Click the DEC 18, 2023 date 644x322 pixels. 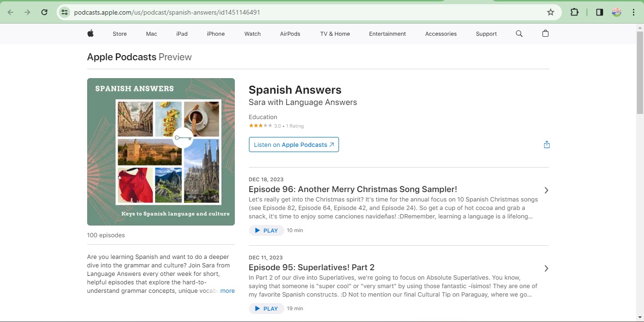pos(266,179)
